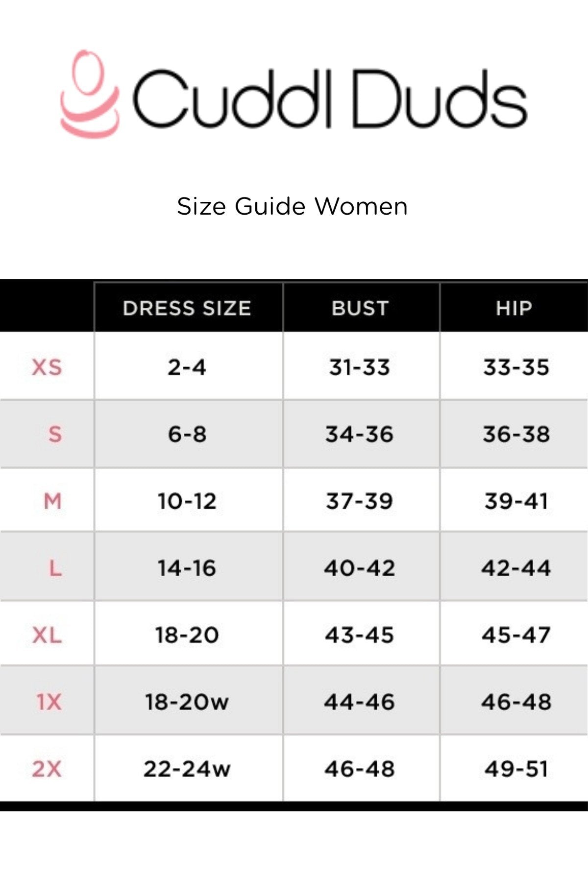Select the 14-16 dress size cell
The width and height of the screenshot is (588, 882).
(187, 568)
